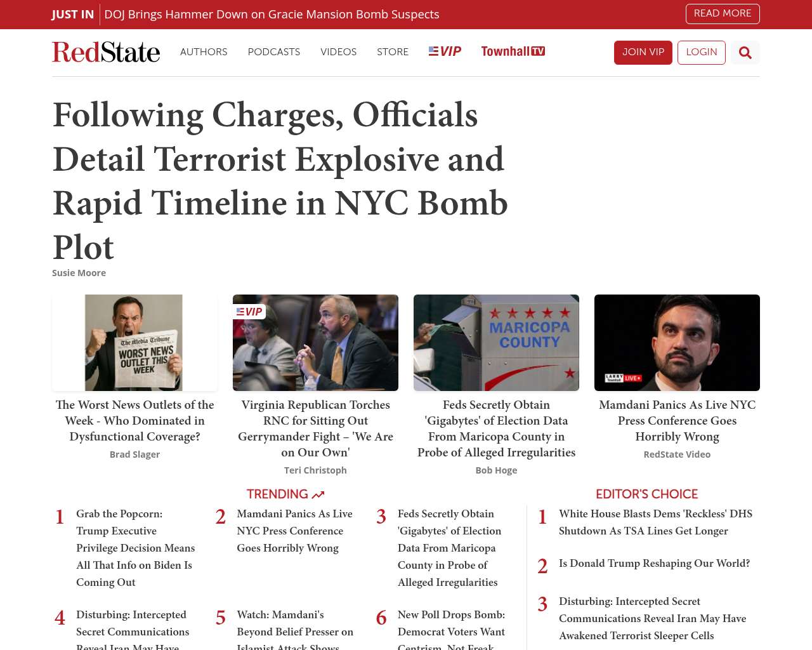Read Just In DOJ Gracie Mansion headline
Screen dimensions: 812x650
[x=272, y=15]
